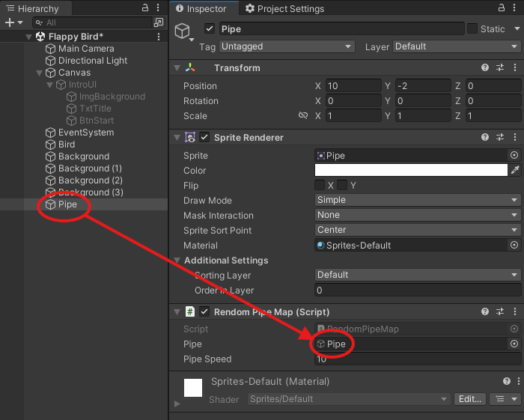
Task: Collapse the Flappy Bird scene tree
Action: pyautogui.click(x=28, y=37)
